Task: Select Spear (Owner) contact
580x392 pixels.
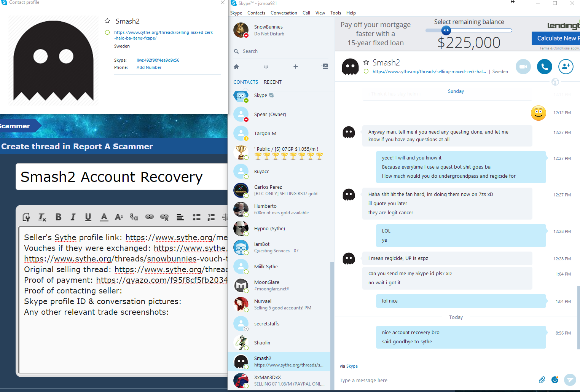Action: pyautogui.click(x=279, y=114)
